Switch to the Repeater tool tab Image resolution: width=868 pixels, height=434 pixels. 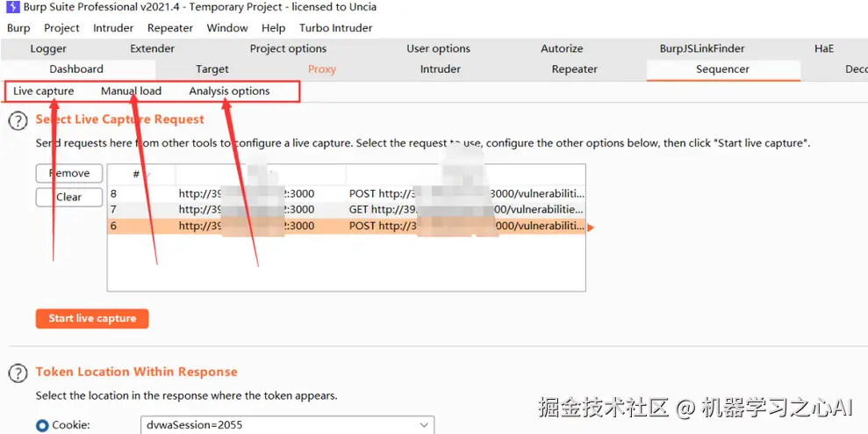coord(575,69)
